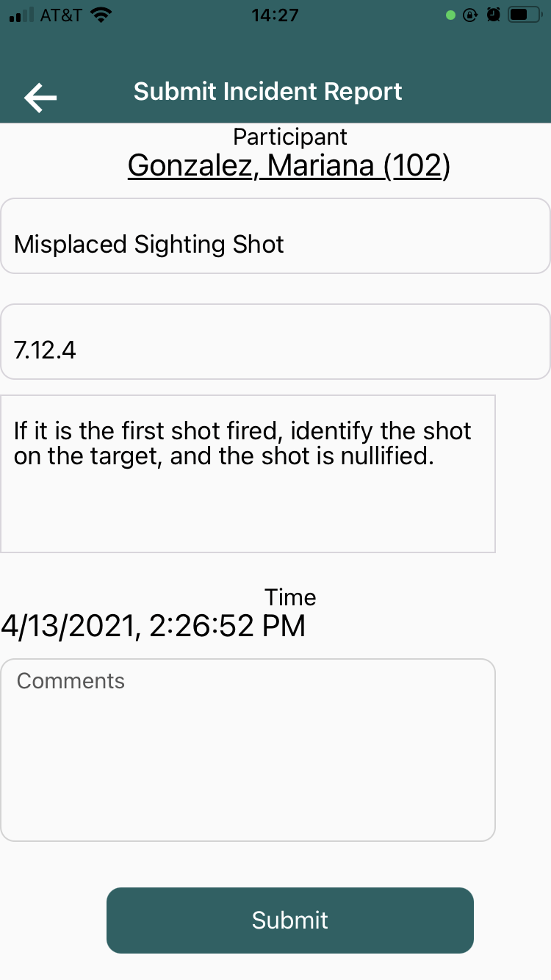The height and width of the screenshot is (980, 551).
Task: Tap the cellular signal bars icon
Action: [21, 15]
